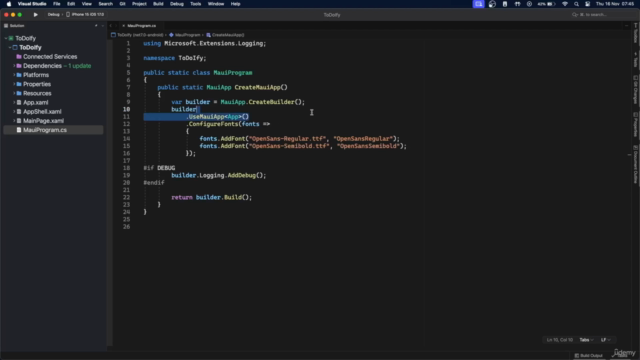The height and width of the screenshot is (360, 640).
Task: Click the 'return builder.Build();' line
Action: pos(211,197)
